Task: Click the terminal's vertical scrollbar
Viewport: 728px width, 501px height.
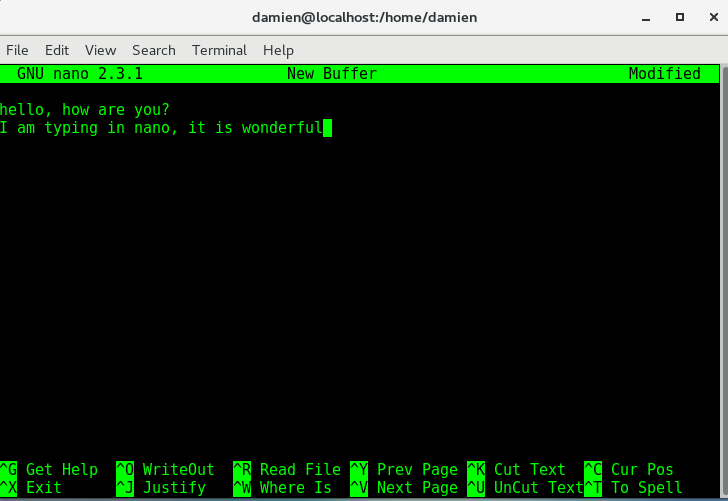Action: 724,281
